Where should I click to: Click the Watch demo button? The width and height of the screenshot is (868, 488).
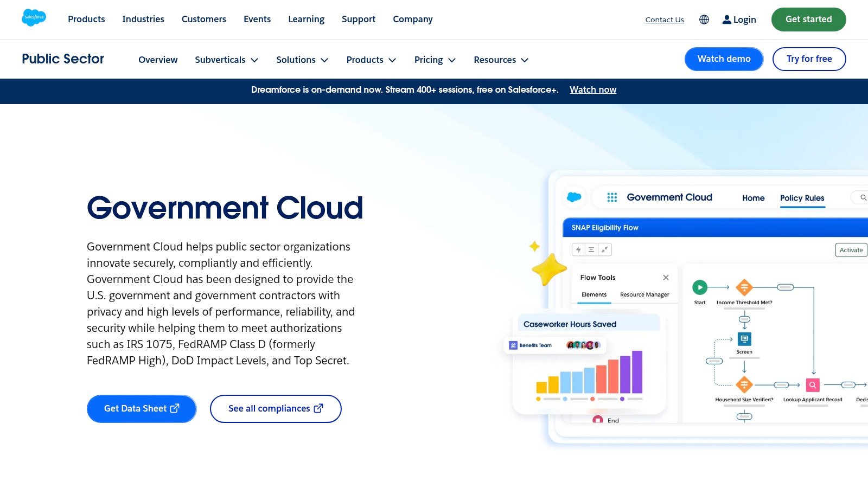(x=724, y=59)
